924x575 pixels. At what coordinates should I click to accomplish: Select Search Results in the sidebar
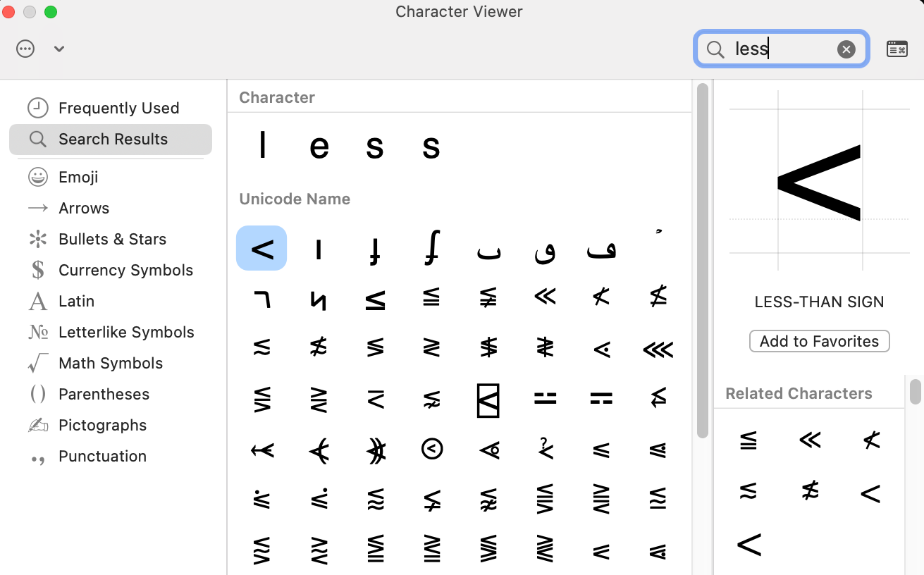click(x=111, y=139)
